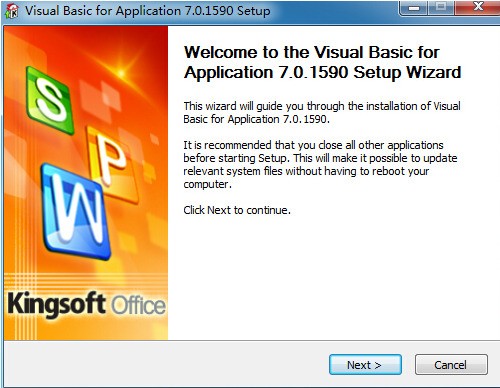The image size is (500, 388).
Task: Click the Next > button
Action: click(x=365, y=365)
